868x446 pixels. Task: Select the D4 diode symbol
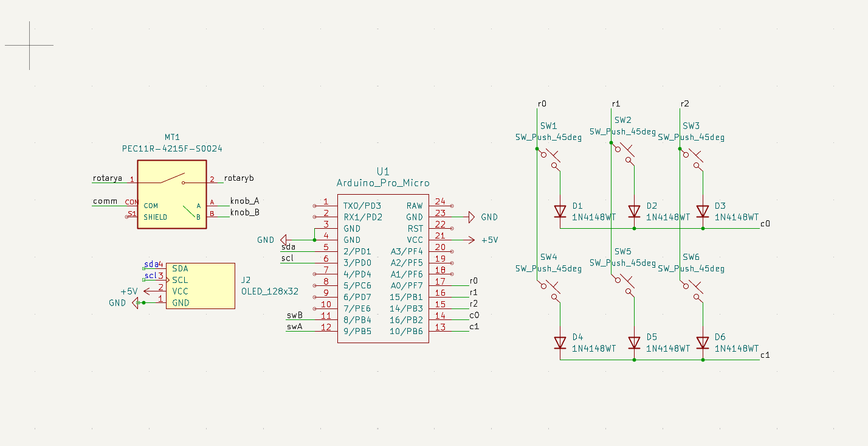tap(560, 343)
